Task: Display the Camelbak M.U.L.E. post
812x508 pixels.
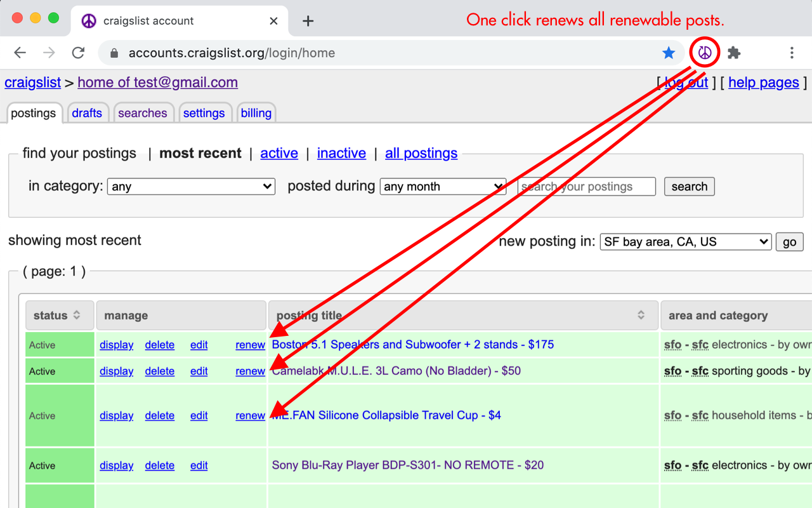Action: coord(117,371)
